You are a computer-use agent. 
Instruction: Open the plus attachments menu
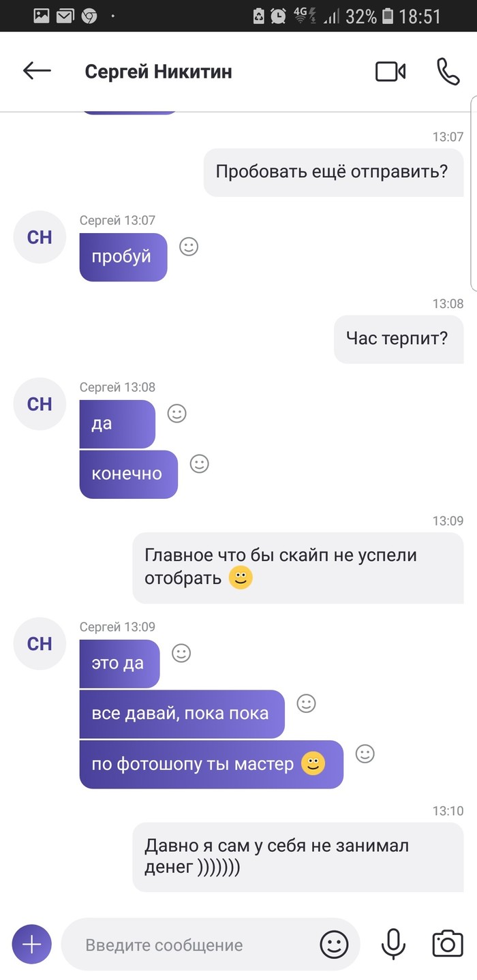tap(32, 945)
